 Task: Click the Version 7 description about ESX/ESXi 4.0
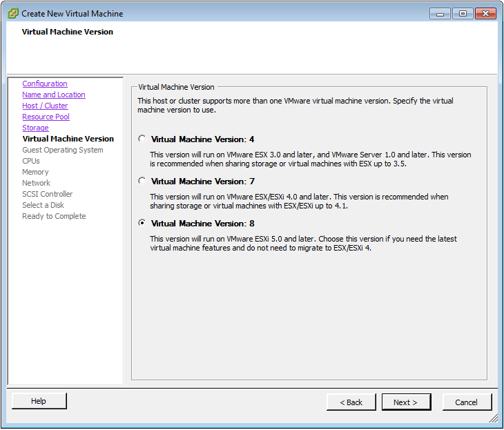point(299,201)
